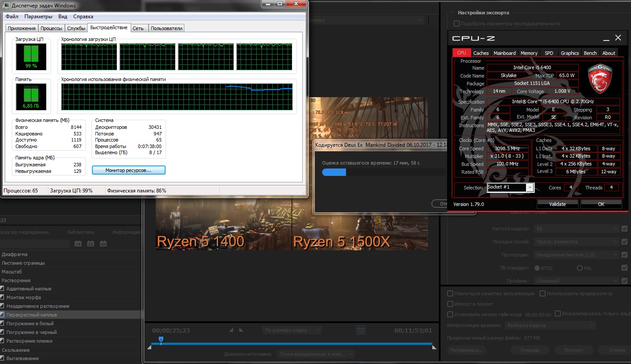Open the Memory tab in CPU-Z
This screenshot has height=364, width=631.
(529, 53)
